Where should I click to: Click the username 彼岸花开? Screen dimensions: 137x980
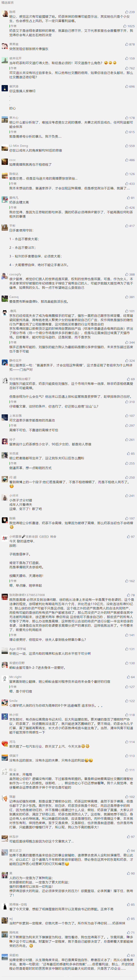click(x=15, y=59)
